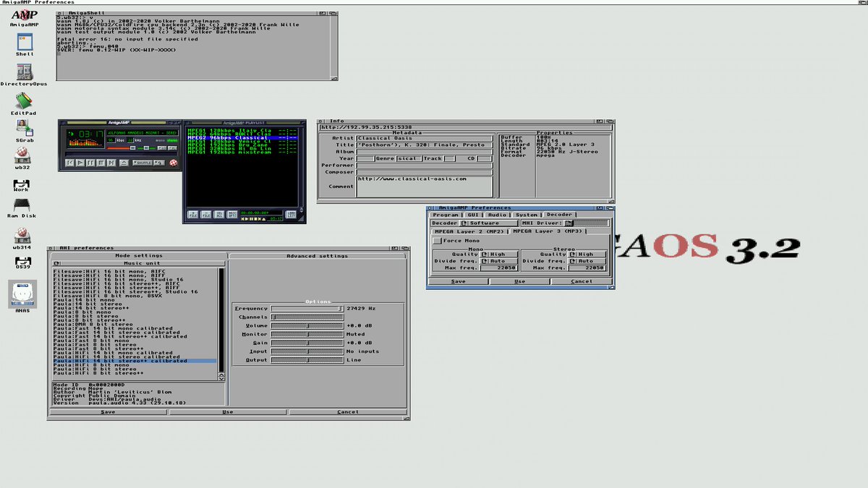Click the Artist field in Info window
Screen dimensions: 868x488
tap(425, 138)
